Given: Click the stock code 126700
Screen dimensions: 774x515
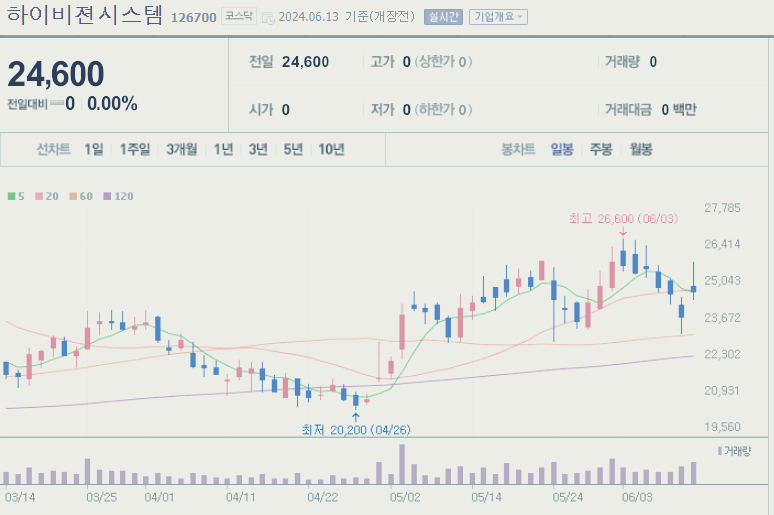Looking at the screenshot, I should click(194, 18).
